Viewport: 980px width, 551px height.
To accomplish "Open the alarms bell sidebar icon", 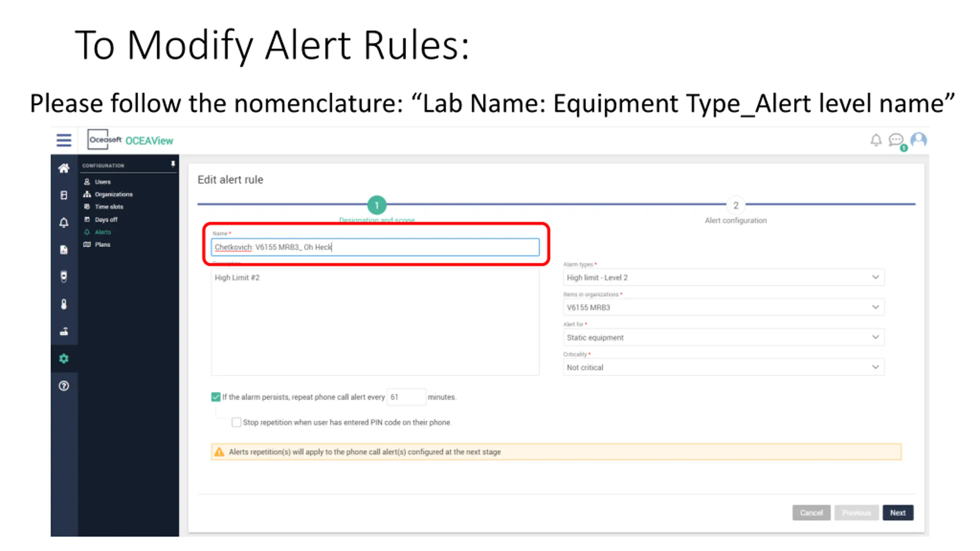I will point(64,223).
